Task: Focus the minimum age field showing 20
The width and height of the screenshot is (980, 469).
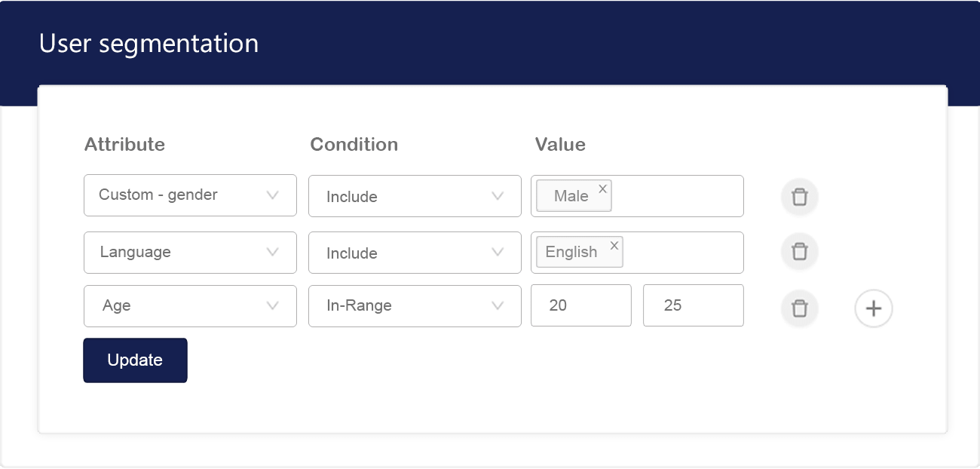Action: pyautogui.click(x=581, y=305)
